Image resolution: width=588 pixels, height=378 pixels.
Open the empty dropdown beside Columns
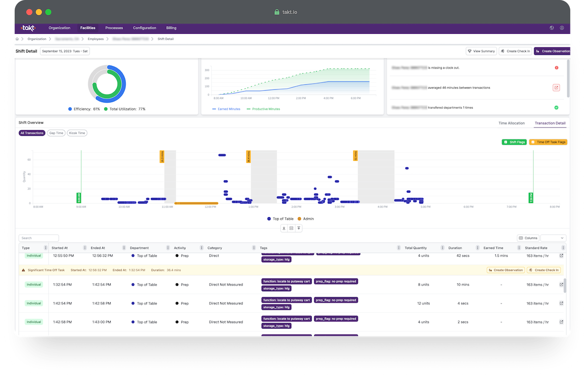coord(553,238)
